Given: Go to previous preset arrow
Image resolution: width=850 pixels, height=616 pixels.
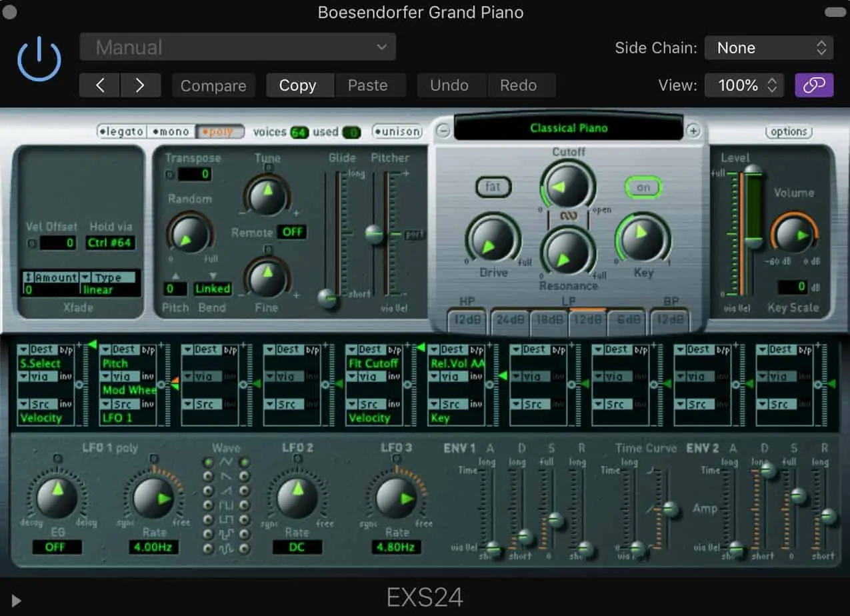Looking at the screenshot, I should [99, 85].
